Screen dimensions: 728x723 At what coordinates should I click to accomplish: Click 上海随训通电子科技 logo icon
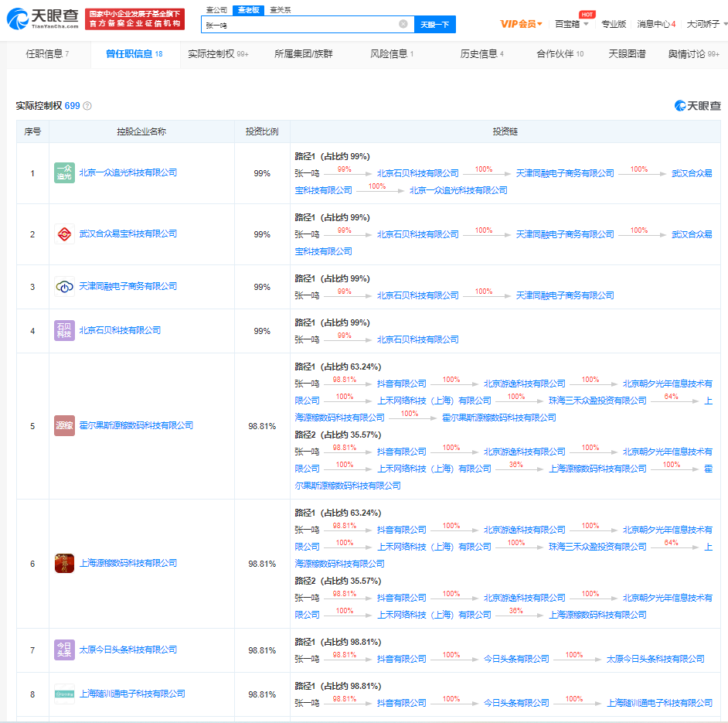point(65,694)
